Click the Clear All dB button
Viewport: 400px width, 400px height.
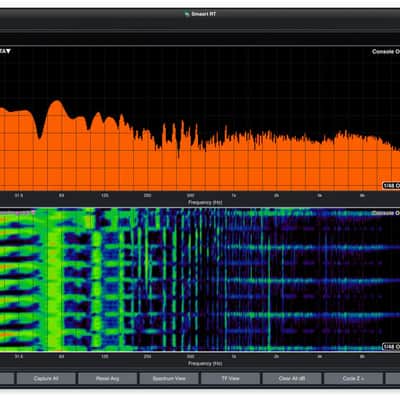coord(292,378)
